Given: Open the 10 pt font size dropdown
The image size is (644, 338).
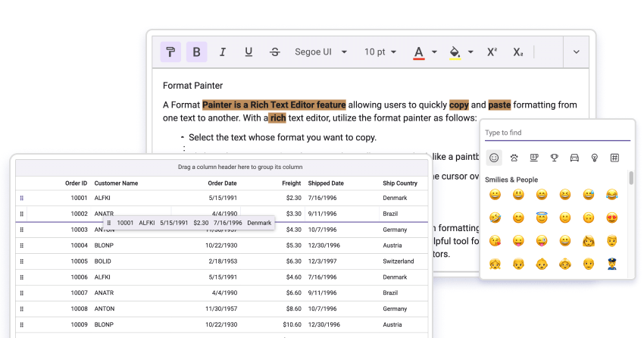Looking at the screenshot, I should point(380,52).
